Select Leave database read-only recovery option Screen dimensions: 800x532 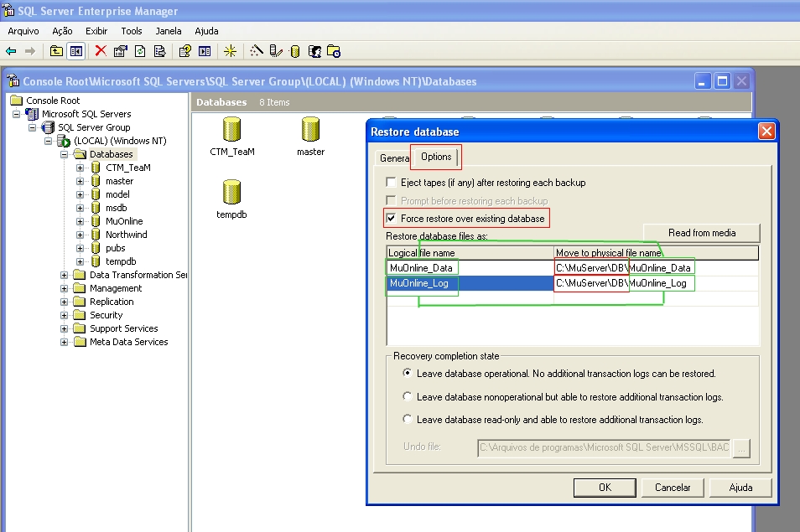tap(408, 419)
